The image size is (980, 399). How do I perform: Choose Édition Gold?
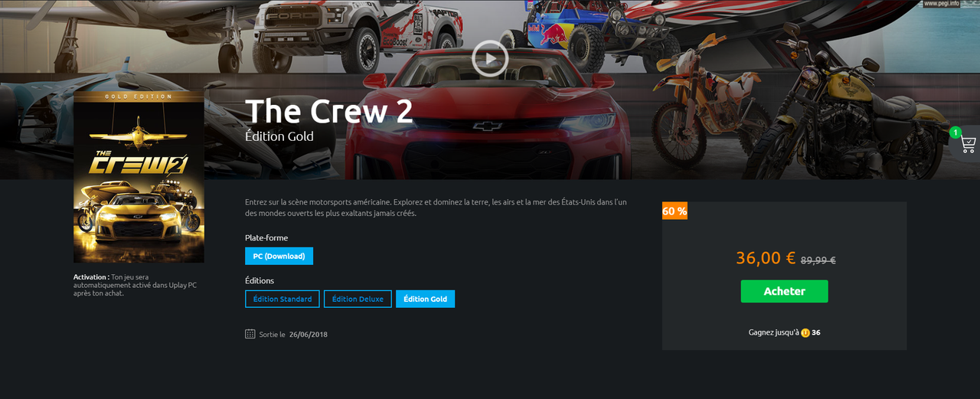point(425,299)
